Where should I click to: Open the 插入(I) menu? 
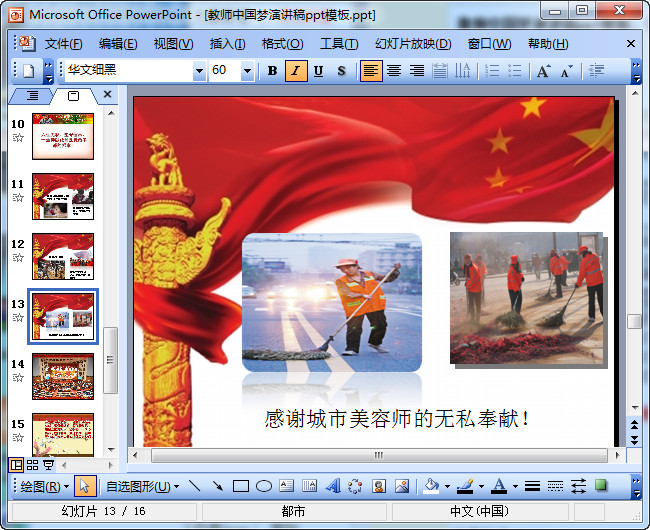(x=227, y=44)
